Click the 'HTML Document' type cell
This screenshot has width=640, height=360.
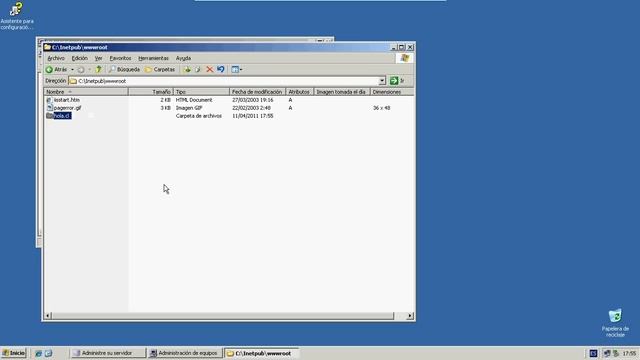pos(194,100)
